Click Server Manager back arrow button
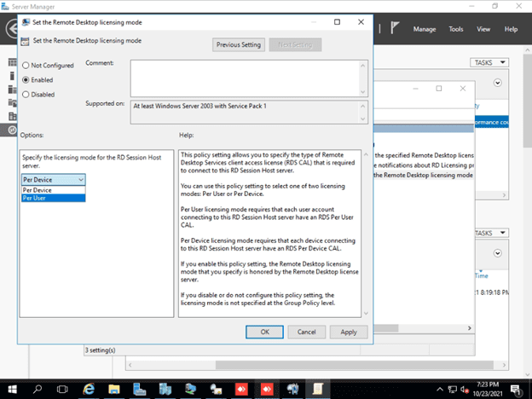 12,29
